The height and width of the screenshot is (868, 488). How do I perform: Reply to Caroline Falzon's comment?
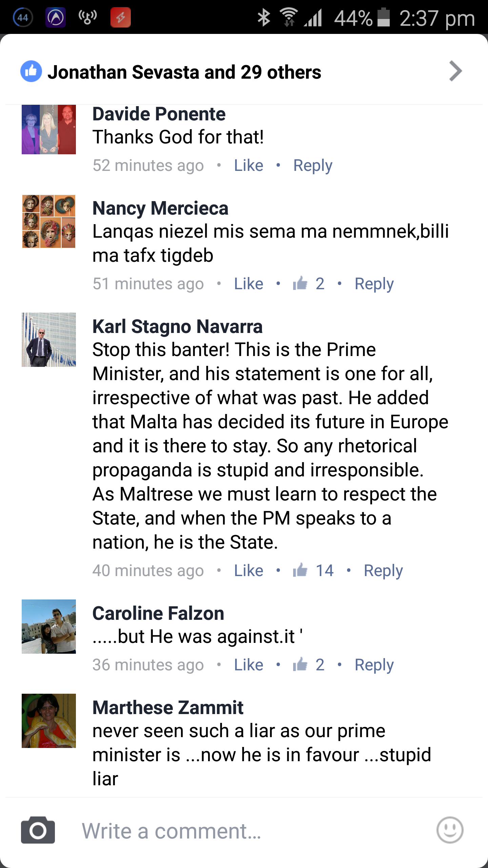tap(374, 665)
